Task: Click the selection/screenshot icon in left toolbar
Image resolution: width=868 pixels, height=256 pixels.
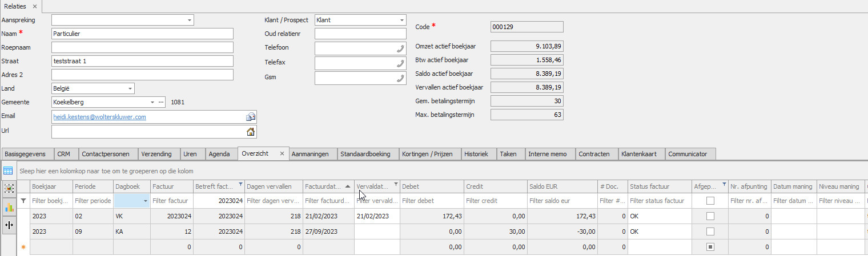Action: 9,188
